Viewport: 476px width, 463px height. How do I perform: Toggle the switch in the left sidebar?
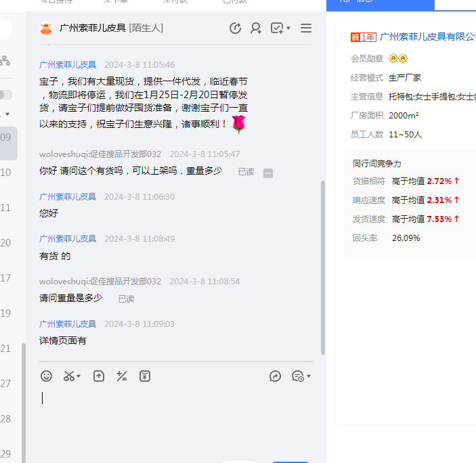[x=5, y=95]
